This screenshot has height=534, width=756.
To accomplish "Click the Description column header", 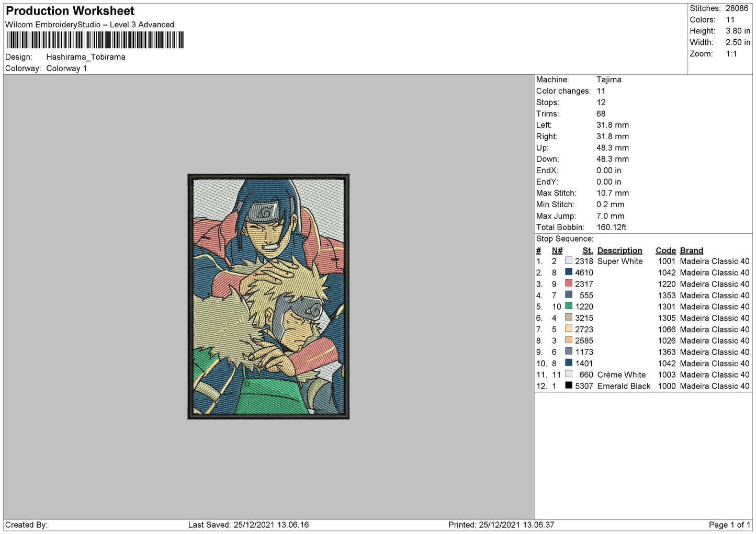I will coord(619,251).
